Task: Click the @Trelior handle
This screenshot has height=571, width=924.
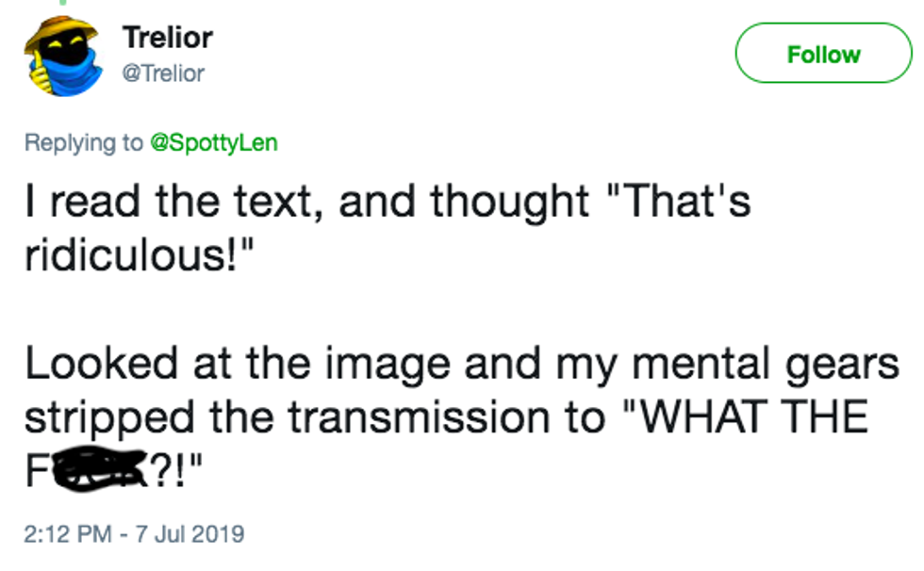Action: (163, 73)
